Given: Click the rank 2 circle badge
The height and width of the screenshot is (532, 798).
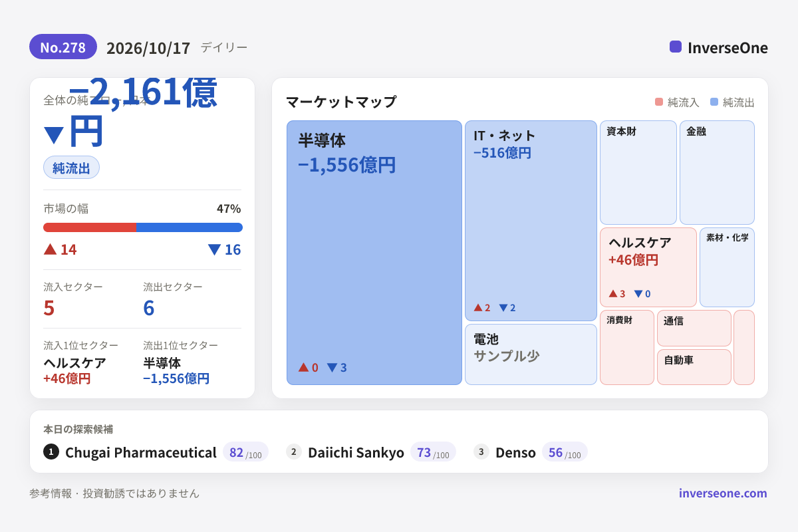Looking at the screenshot, I should tap(294, 452).
